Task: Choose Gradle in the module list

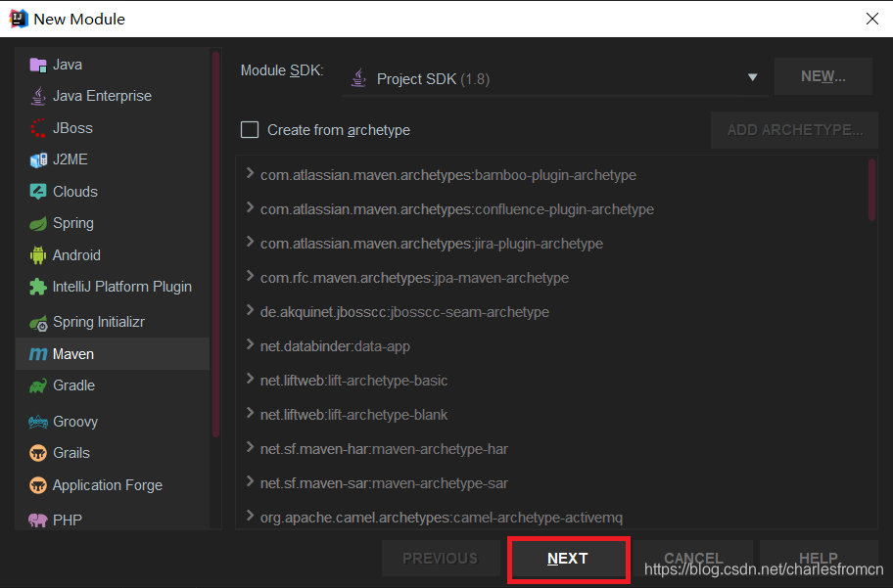Action: pyautogui.click(x=113, y=385)
